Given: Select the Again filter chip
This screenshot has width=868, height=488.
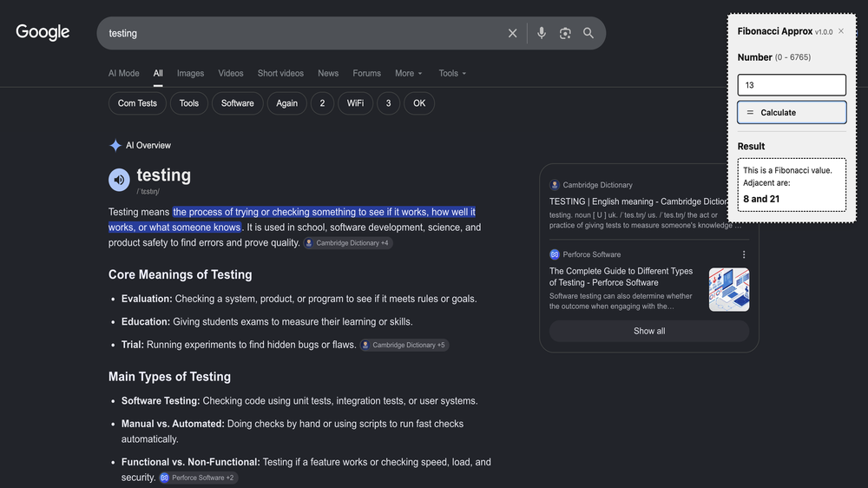Looking at the screenshot, I should pos(286,103).
